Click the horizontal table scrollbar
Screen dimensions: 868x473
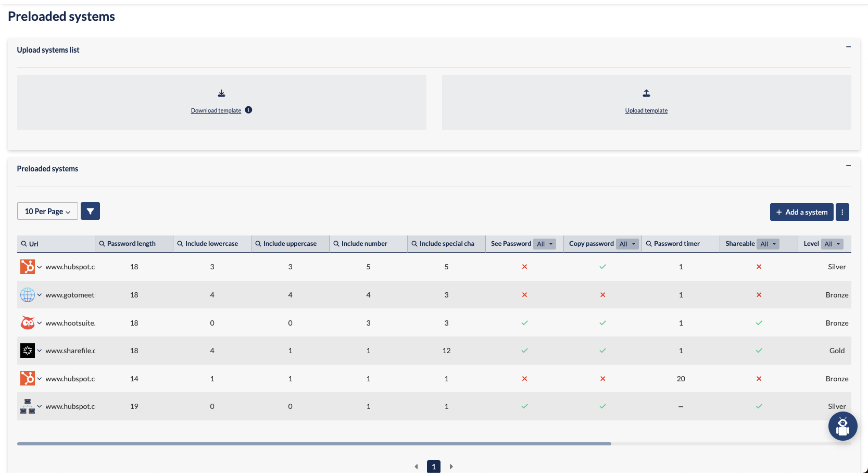pos(314,444)
